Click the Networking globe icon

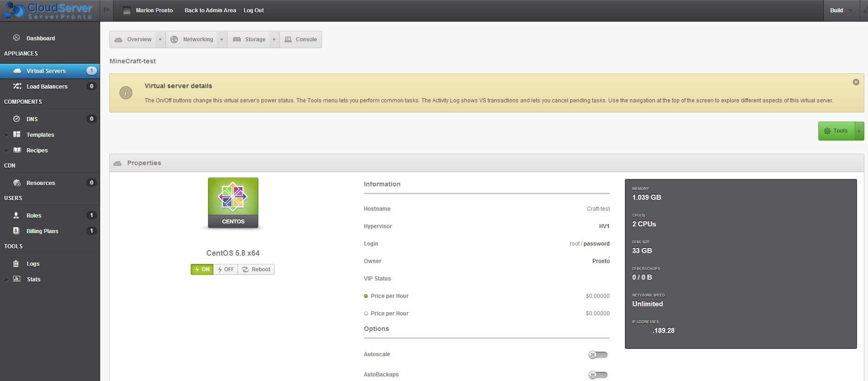[174, 39]
